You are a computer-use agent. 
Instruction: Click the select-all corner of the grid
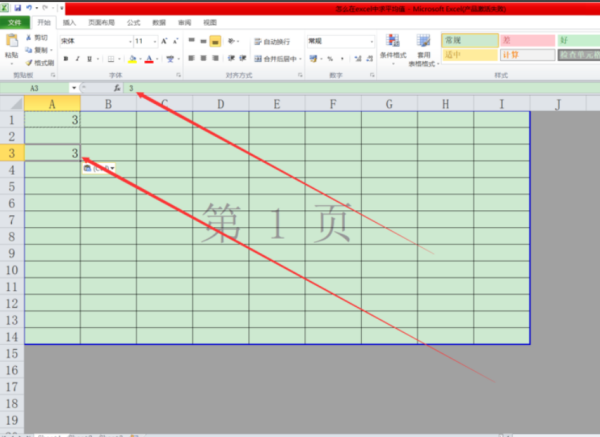tap(12, 104)
